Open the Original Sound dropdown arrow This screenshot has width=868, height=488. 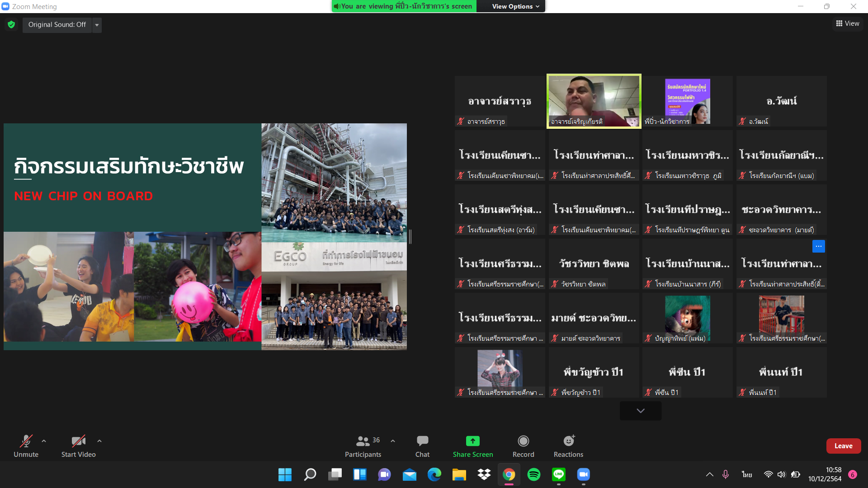coord(97,25)
